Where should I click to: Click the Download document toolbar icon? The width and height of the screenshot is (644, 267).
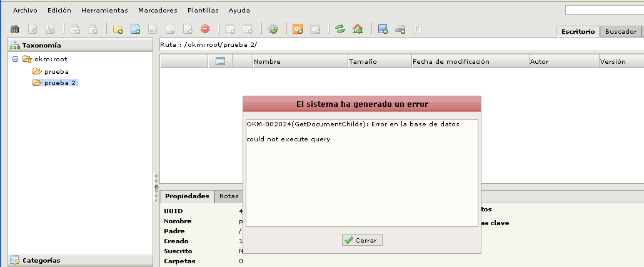point(33,29)
